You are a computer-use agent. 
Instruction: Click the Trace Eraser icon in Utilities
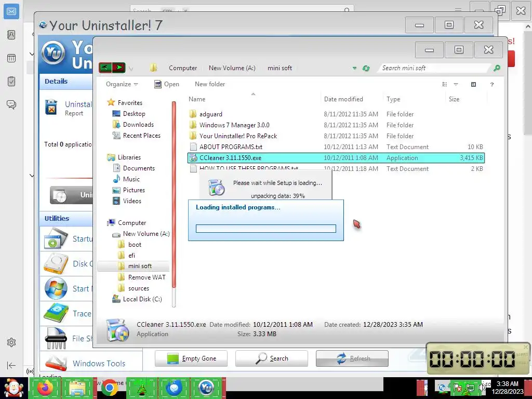56,313
